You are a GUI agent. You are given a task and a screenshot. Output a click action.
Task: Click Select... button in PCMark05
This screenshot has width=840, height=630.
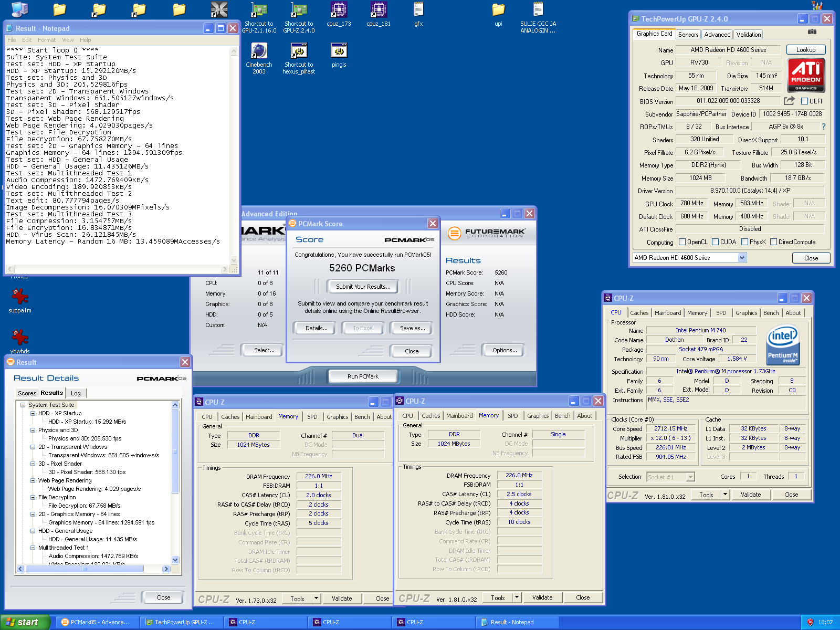264,350
